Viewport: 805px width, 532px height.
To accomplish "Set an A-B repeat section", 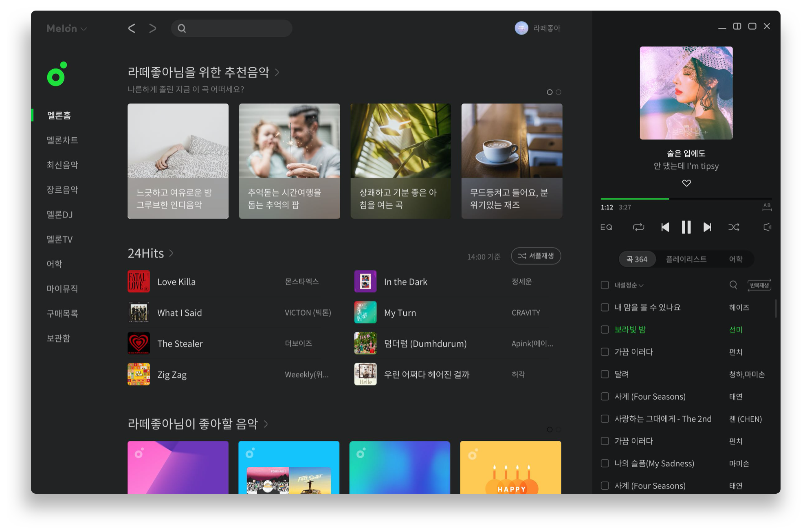I will 767,207.
